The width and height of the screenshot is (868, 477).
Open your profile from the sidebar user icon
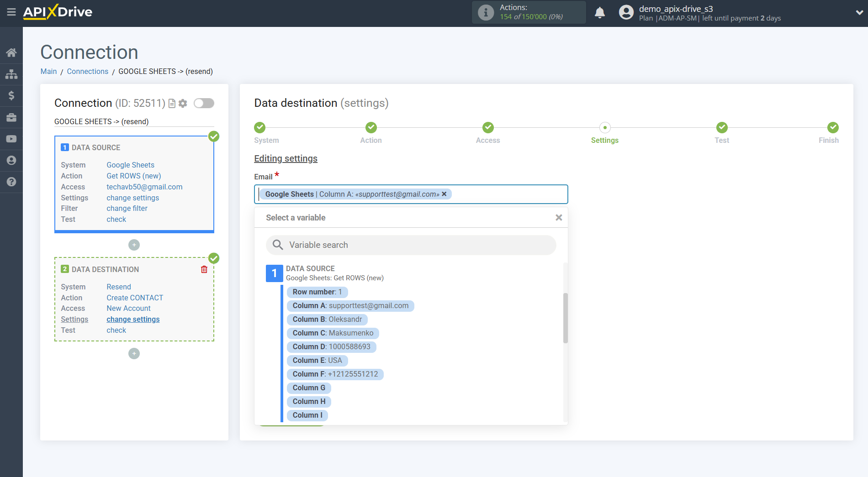pos(11,160)
